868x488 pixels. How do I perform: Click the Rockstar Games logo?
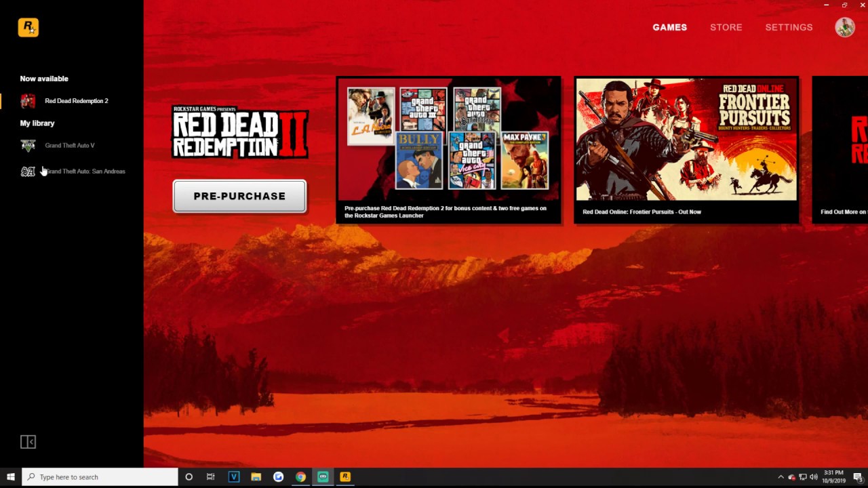[x=28, y=27]
